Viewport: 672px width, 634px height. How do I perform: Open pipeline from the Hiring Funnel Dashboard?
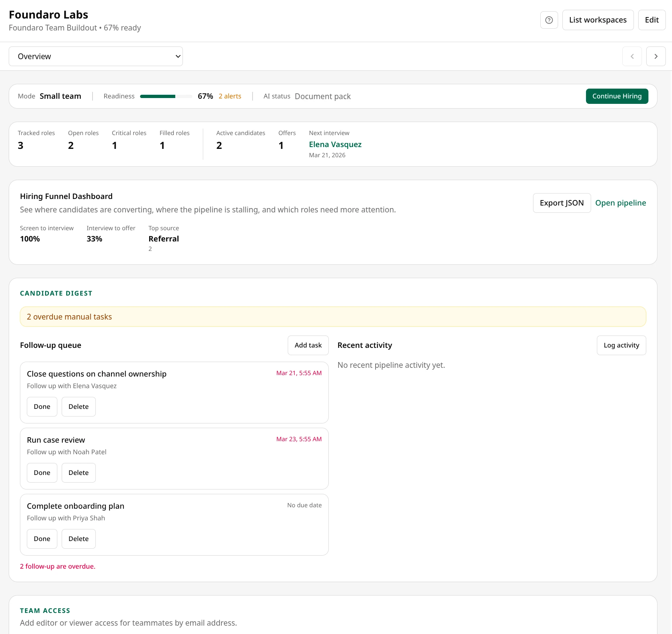(620, 203)
